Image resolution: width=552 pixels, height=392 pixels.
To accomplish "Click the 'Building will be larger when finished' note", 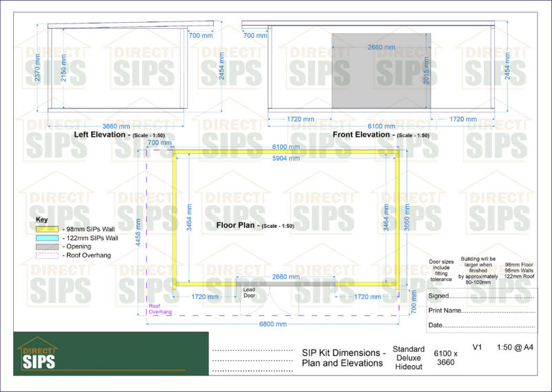I will tap(478, 271).
